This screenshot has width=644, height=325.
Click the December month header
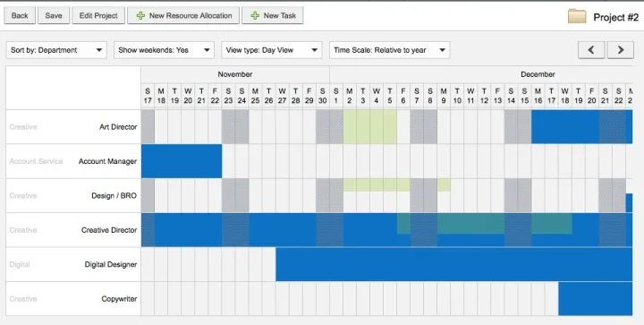pos(538,74)
